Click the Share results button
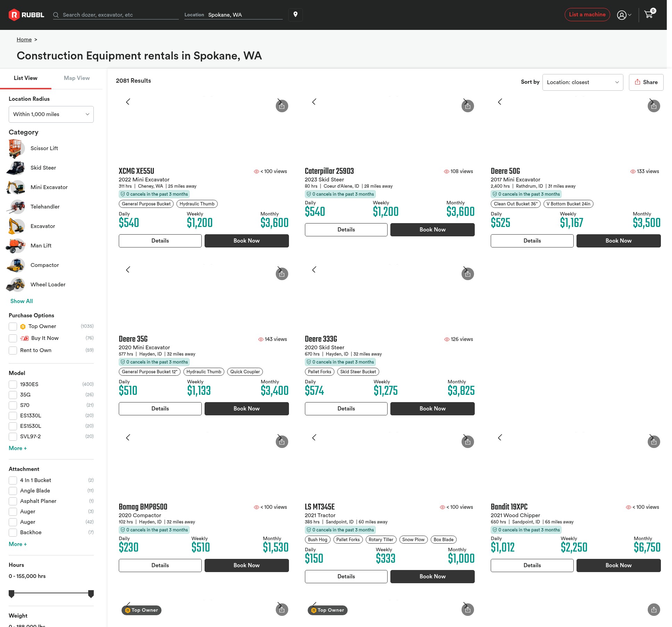The height and width of the screenshot is (627, 672). click(646, 82)
